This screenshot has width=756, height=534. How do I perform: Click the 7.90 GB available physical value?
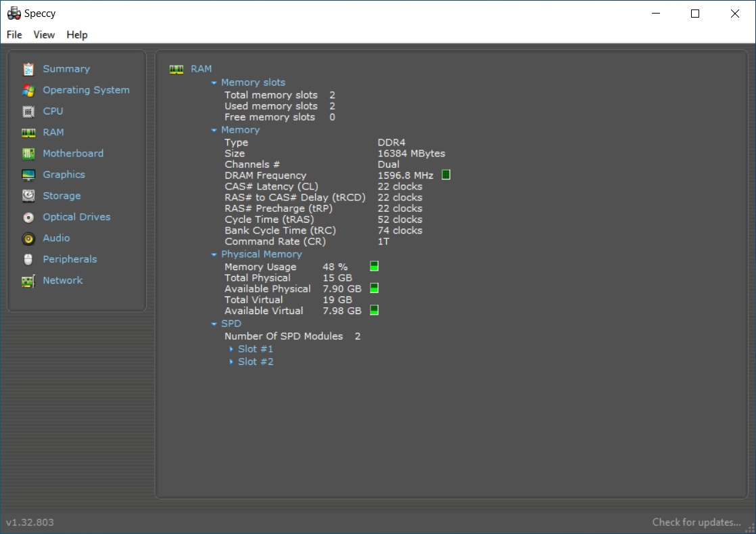click(x=342, y=289)
